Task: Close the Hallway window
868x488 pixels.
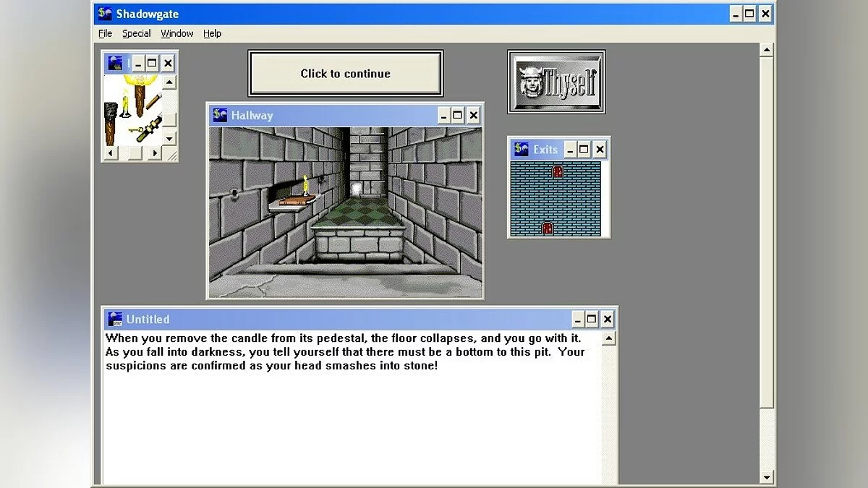Action: [x=473, y=115]
